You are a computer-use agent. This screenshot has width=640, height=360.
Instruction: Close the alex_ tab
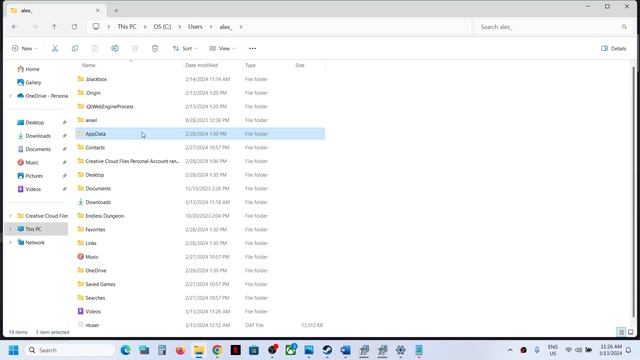point(98,11)
